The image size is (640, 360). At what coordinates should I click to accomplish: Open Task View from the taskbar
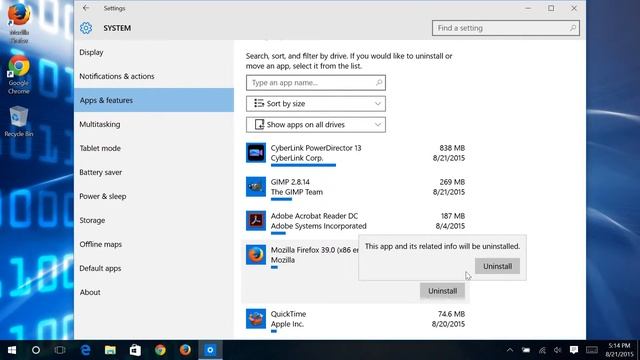60,350
